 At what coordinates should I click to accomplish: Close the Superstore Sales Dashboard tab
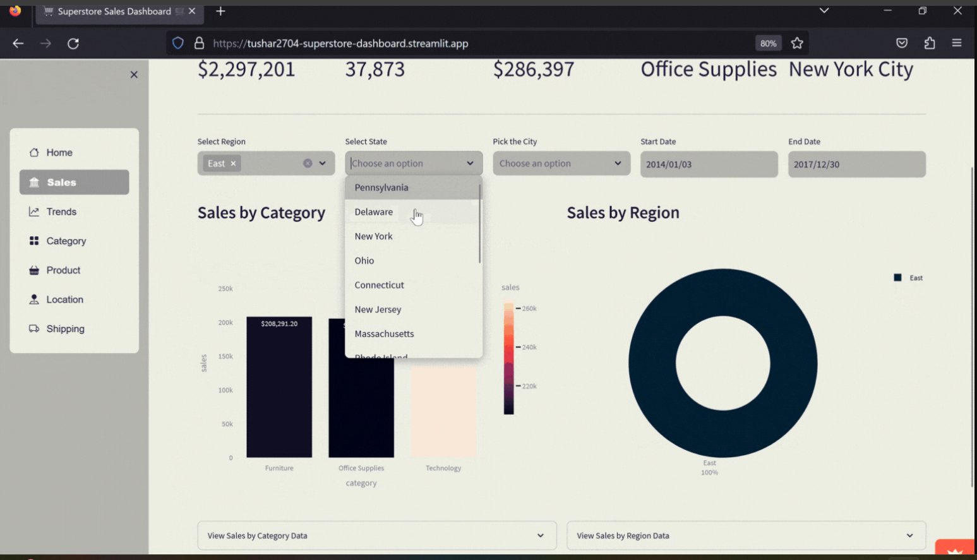click(x=192, y=11)
